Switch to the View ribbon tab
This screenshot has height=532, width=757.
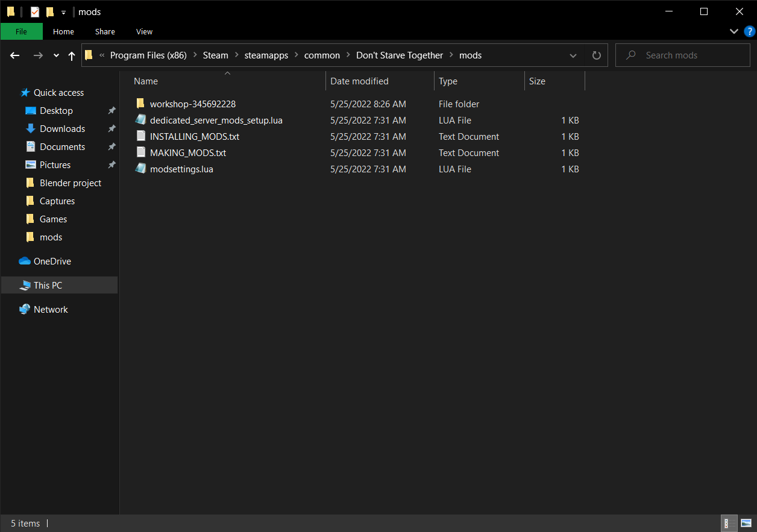pyautogui.click(x=144, y=31)
